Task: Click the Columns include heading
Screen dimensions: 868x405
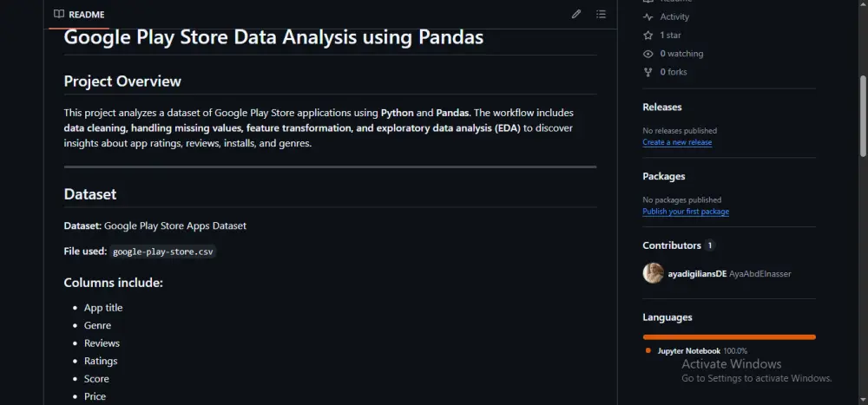Action: pos(113,283)
